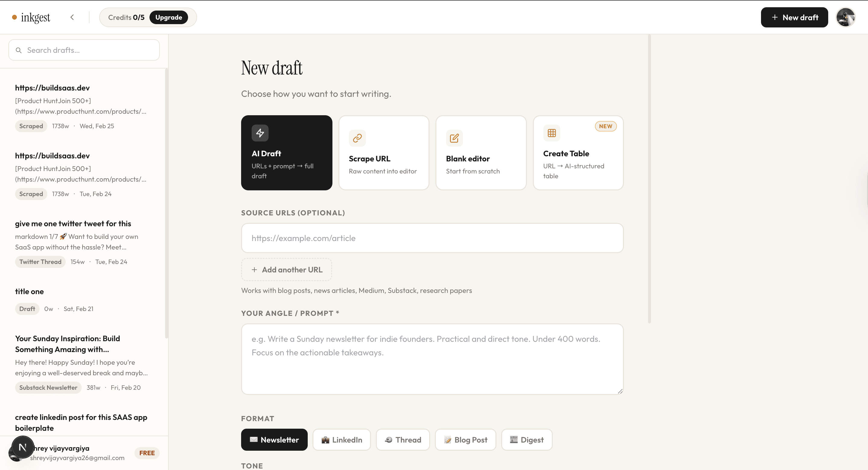Click the source URL input field
Viewport: 868px width, 470px height.
[x=432, y=238]
